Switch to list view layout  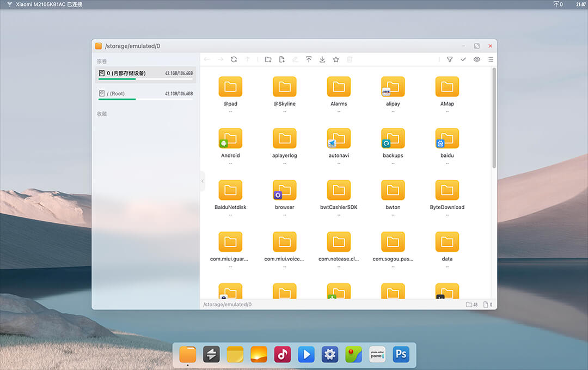491,59
